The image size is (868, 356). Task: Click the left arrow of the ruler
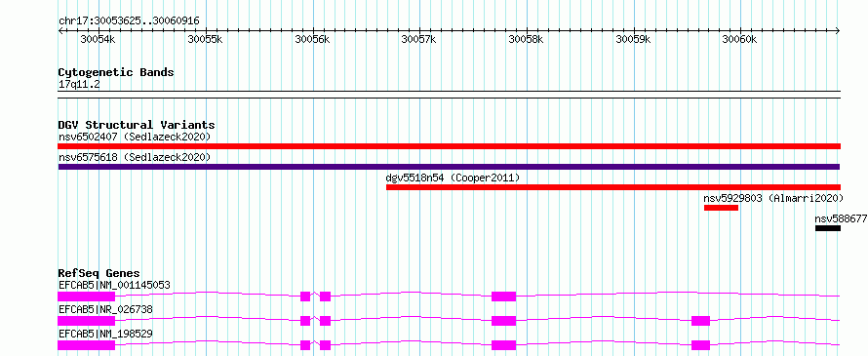tap(60, 30)
